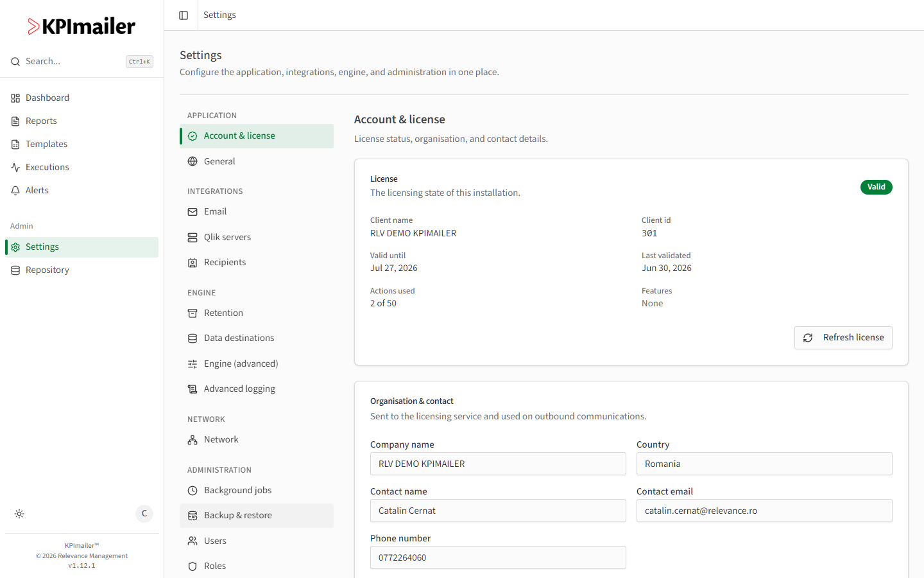Open Templates from the sidebar
This screenshot has height=578, width=924.
coord(82,144)
